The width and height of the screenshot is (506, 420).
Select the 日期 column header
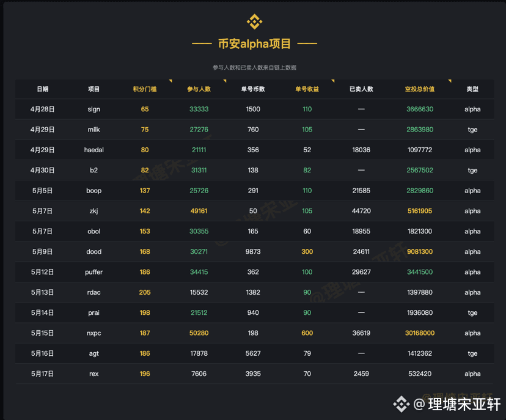coord(43,89)
